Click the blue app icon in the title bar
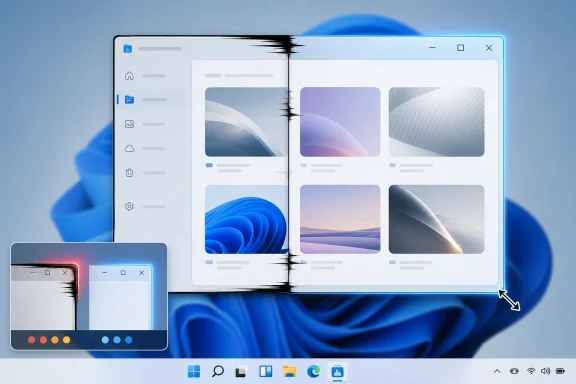Viewport: 576px width, 384px height. pyautogui.click(x=127, y=49)
